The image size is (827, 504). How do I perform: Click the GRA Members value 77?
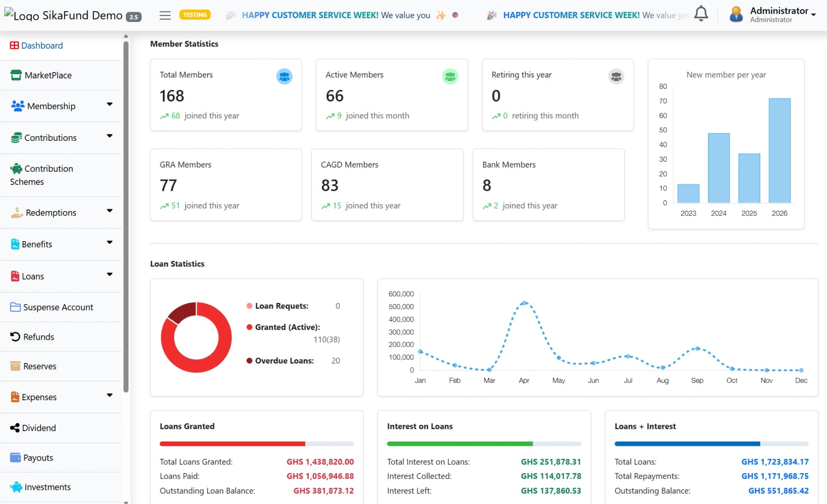(x=168, y=185)
